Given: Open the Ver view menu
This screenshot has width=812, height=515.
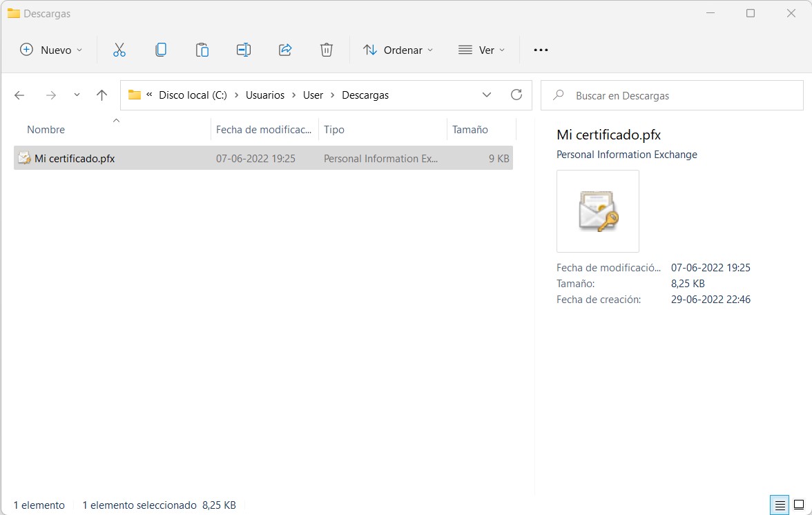Looking at the screenshot, I should click(x=481, y=50).
